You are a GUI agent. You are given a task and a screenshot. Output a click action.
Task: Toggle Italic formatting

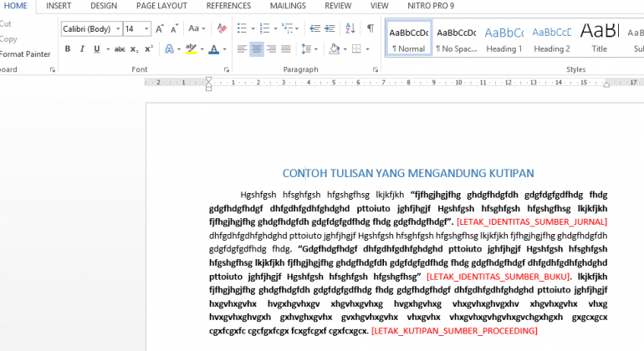[x=82, y=48]
